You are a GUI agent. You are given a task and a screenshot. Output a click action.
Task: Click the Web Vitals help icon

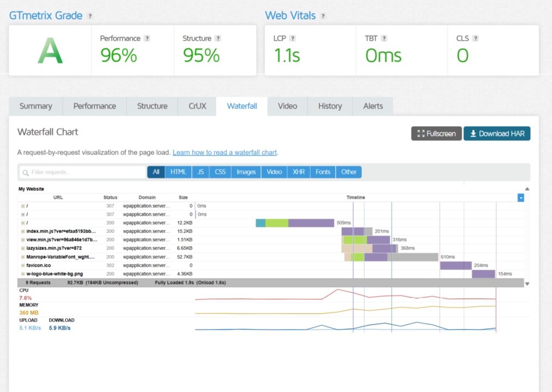pos(323,16)
